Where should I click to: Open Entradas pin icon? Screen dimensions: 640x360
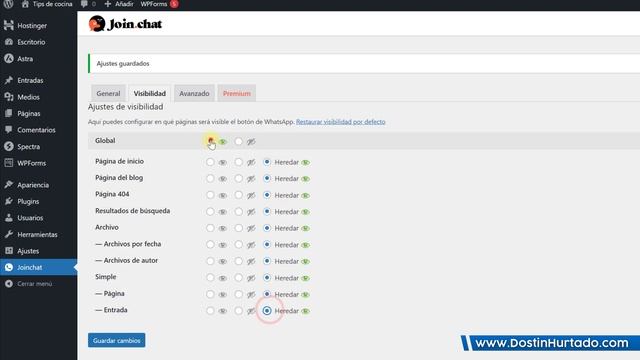[x=9, y=80]
